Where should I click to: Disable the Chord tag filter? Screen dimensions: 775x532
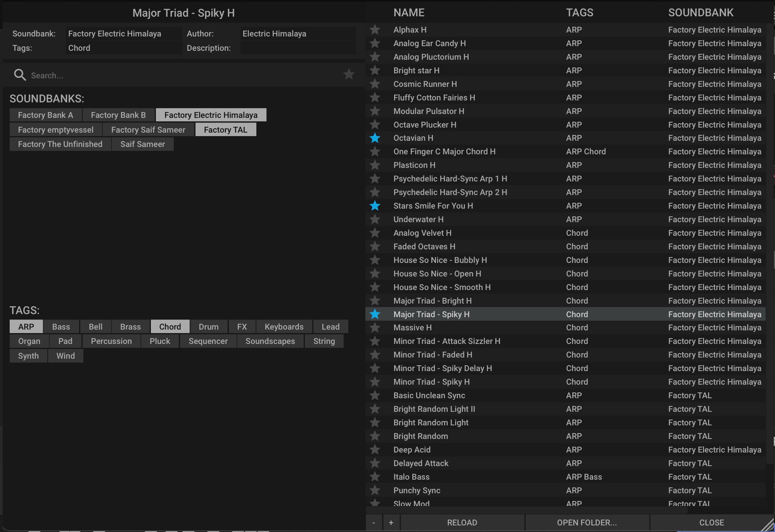(170, 326)
